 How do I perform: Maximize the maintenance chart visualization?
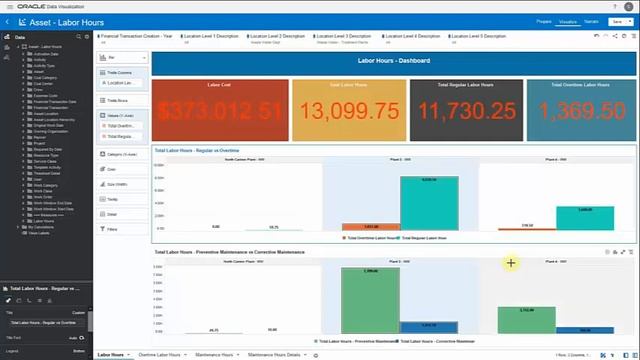pos(623,252)
